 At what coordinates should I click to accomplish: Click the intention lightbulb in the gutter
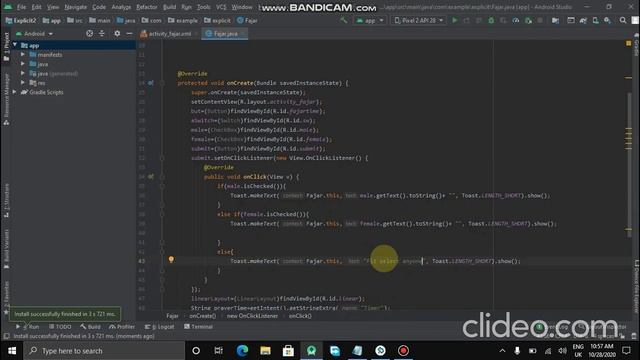tap(171, 260)
